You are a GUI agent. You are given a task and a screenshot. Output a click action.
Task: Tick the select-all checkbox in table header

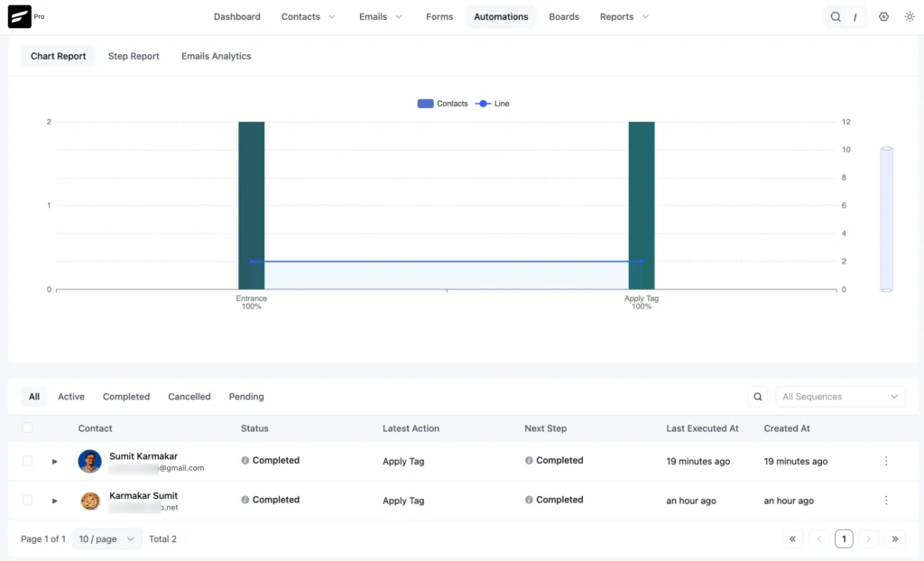27,428
